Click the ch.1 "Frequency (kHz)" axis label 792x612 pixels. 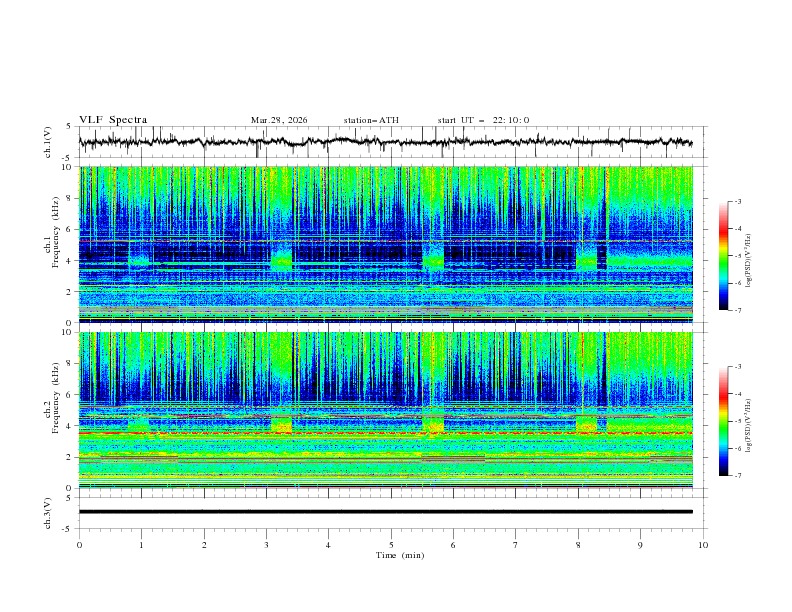56,233
